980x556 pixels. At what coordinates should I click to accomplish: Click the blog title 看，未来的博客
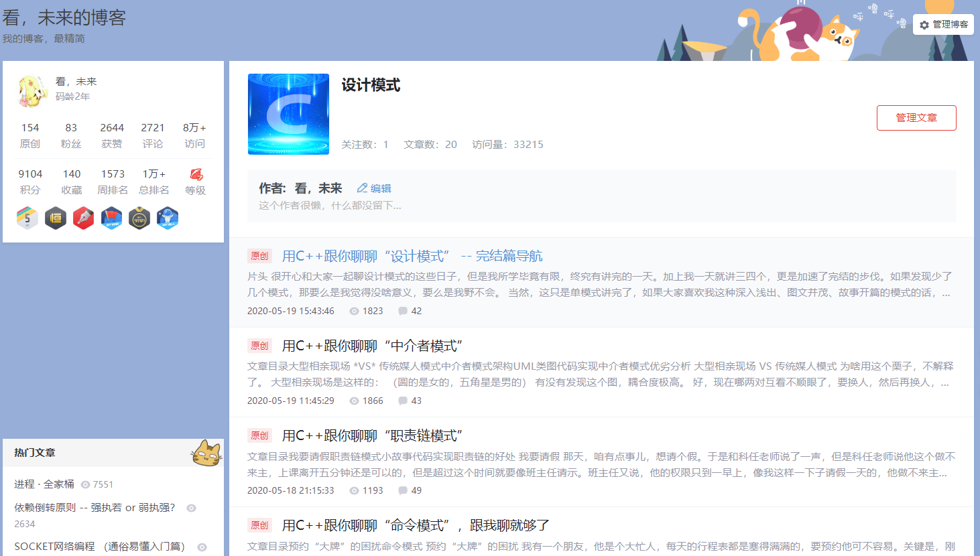[64, 17]
